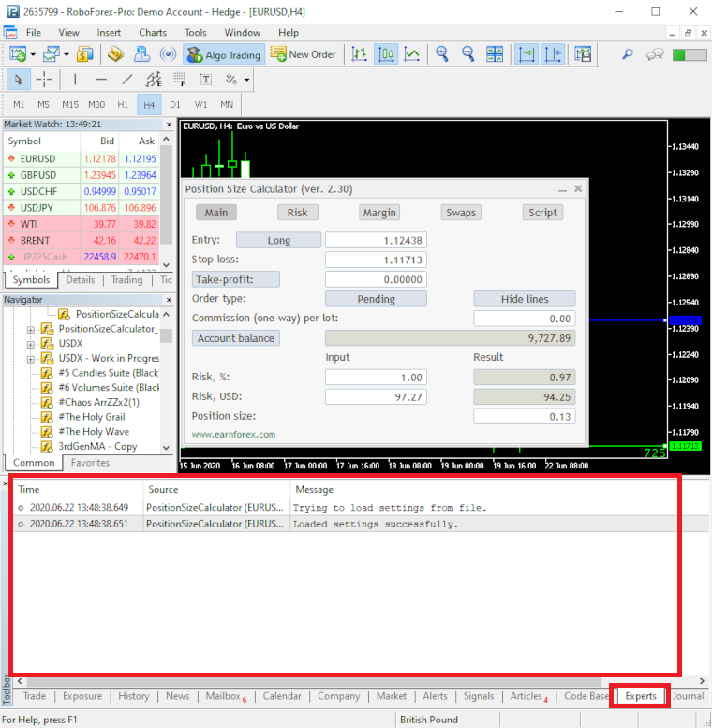This screenshot has height=728, width=712.
Task: Select the vertical line drawing tool
Action: (x=75, y=80)
